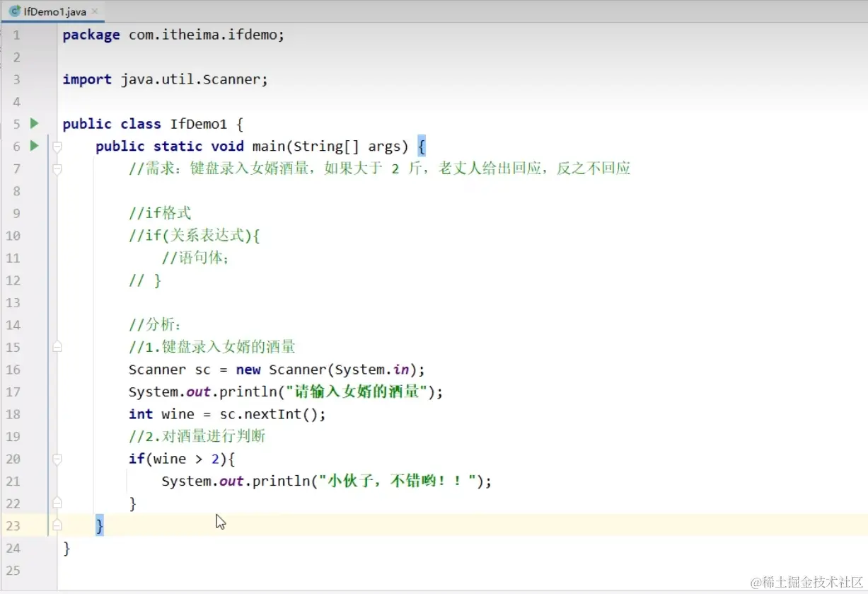This screenshot has height=594, width=868.
Task: Collapse main method fold marker on line 6
Action: click(x=57, y=147)
